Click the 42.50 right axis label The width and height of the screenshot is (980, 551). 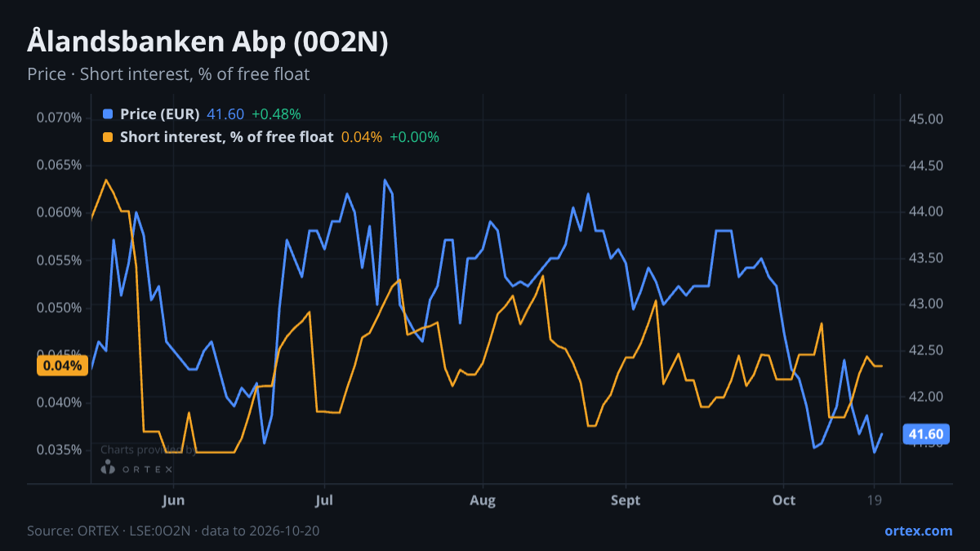click(925, 350)
